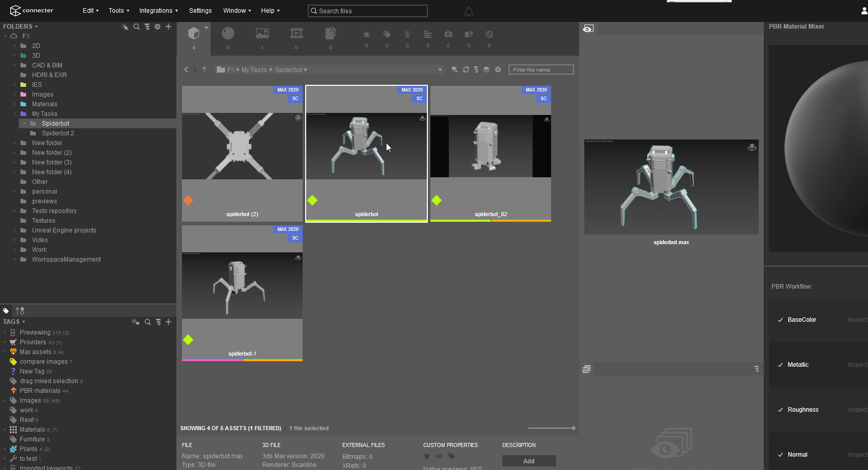Open the Settings menu

[200, 11]
